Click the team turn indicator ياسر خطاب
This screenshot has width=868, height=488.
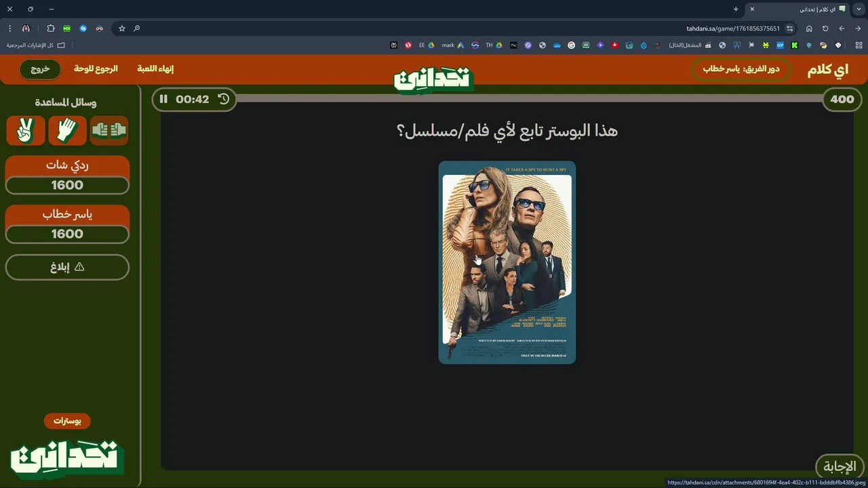click(x=741, y=69)
